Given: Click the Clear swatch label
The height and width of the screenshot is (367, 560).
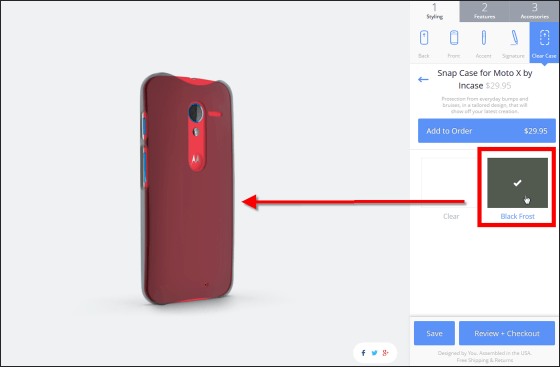Looking at the screenshot, I should coord(451,216).
